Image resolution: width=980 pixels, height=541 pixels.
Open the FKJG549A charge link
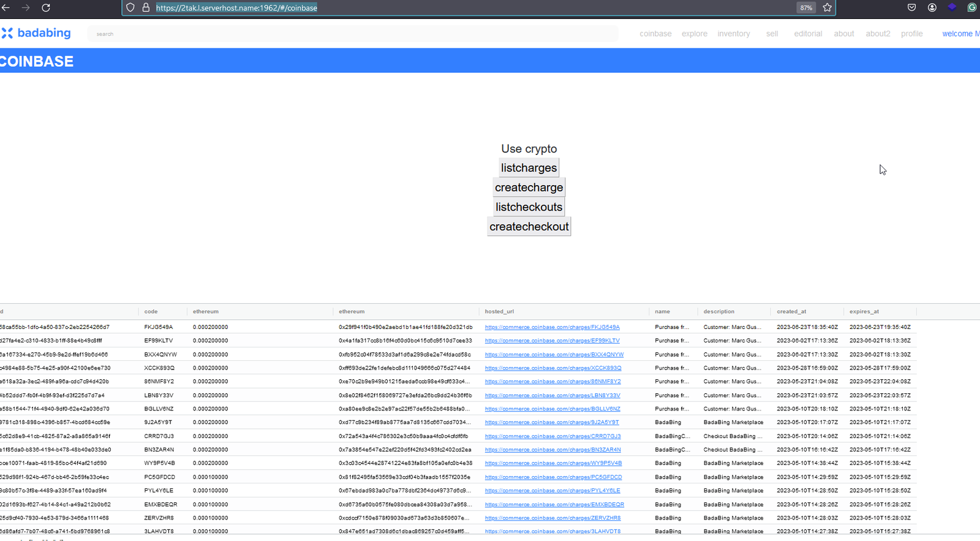tap(552, 327)
